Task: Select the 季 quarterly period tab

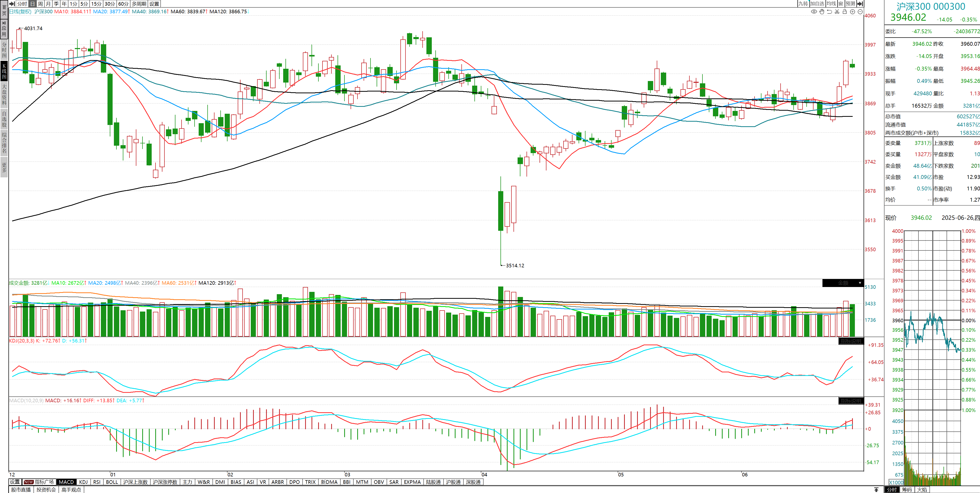Action: (x=56, y=4)
